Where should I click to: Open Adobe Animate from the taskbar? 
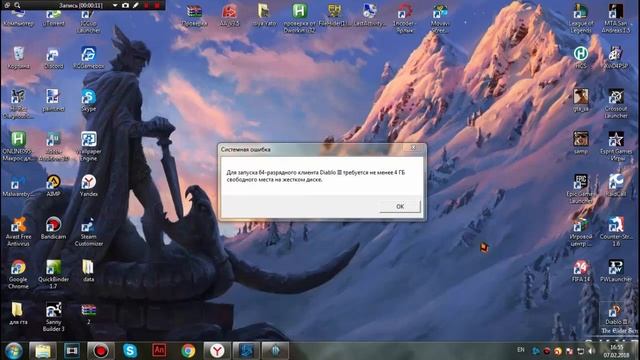159,351
